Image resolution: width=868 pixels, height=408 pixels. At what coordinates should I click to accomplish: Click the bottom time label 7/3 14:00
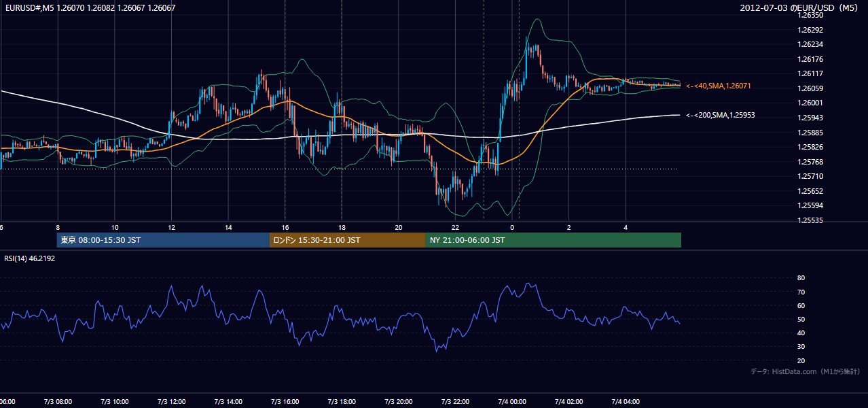(229, 401)
